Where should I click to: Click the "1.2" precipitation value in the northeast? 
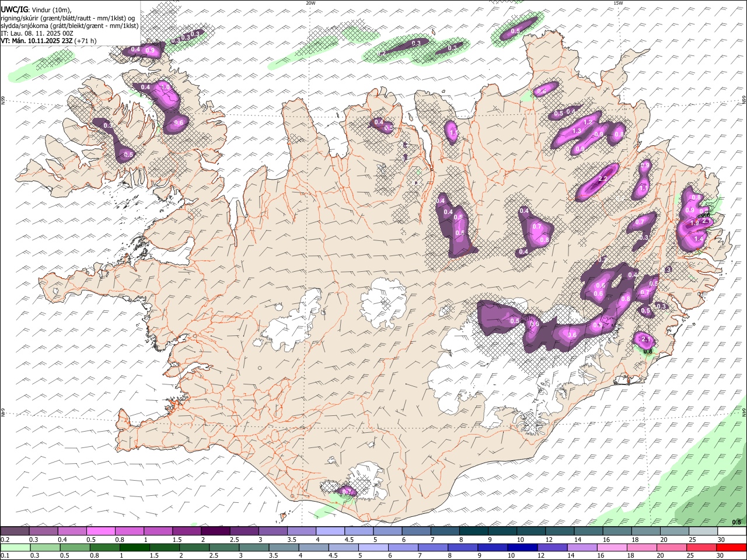click(x=588, y=122)
